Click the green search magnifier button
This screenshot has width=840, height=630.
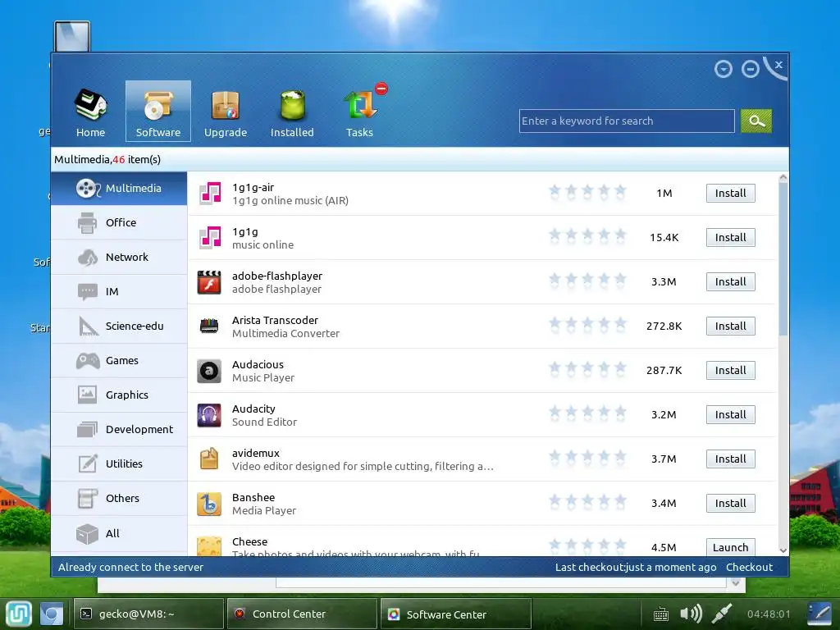(x=756, y=121)
